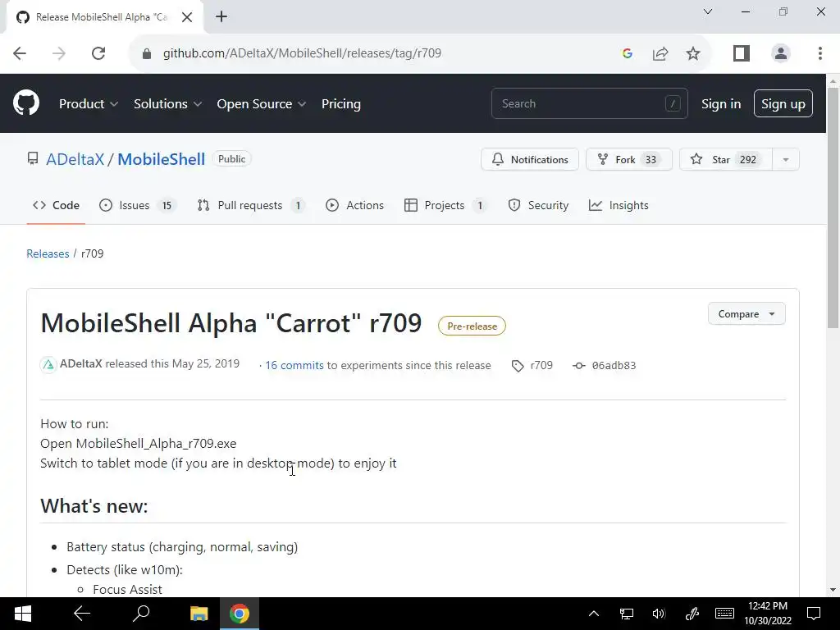Open a new browser tab with plus
Viewport: 840px width, 630px height.
tap(221, 16)
